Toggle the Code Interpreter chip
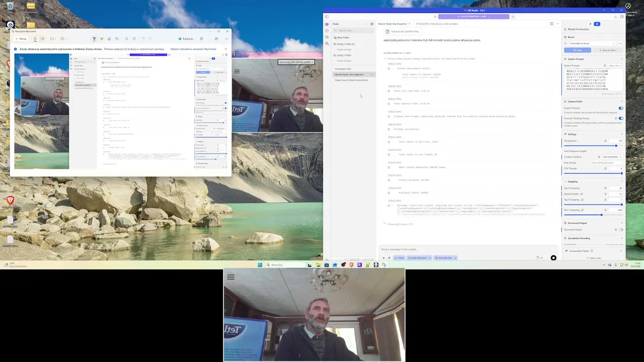Viewport: 644px width, 362px height. [419, 258]
